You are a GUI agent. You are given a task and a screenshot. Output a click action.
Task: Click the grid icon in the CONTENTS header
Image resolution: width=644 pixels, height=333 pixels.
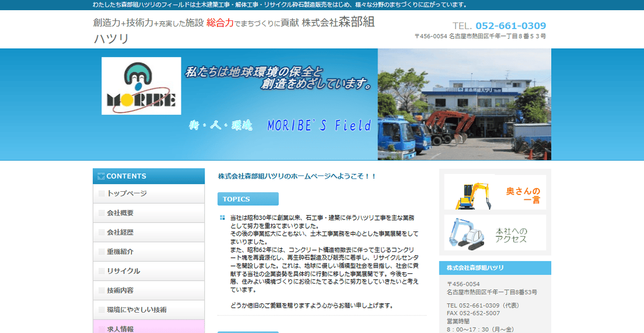point(101,176)
